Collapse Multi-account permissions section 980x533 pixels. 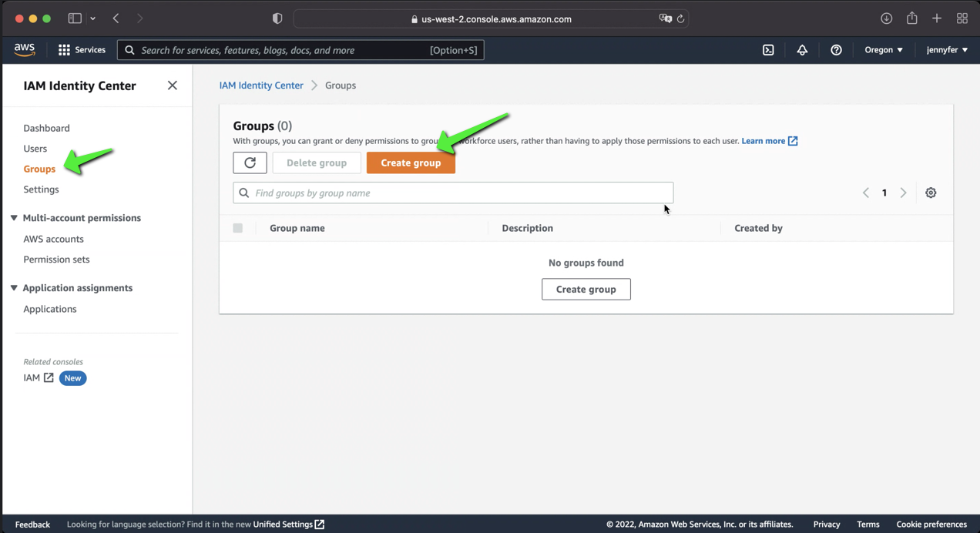tap(14, 218)
